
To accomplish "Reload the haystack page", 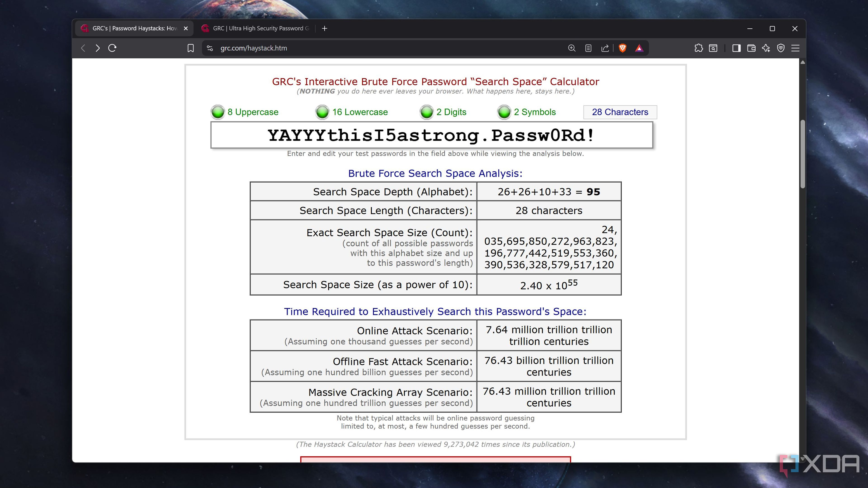I will coord(112,48).
